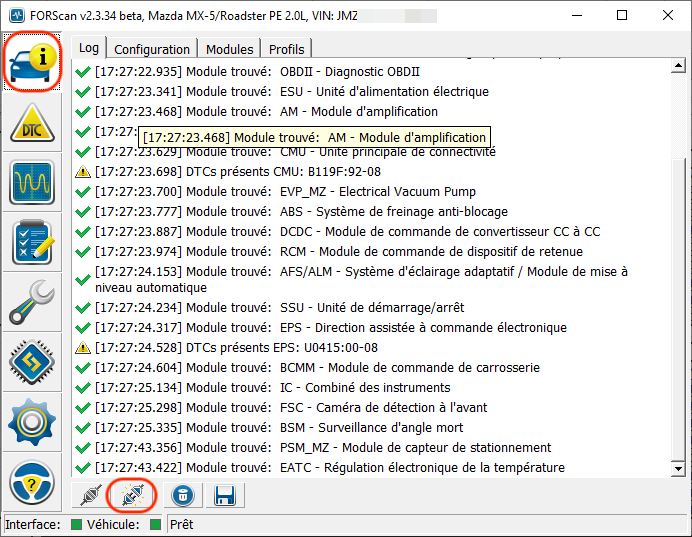Click warning icon next to CMU DTCs entry
Image resolution: width=692 pixels, height=537 pixels.
tap(83, 172)
